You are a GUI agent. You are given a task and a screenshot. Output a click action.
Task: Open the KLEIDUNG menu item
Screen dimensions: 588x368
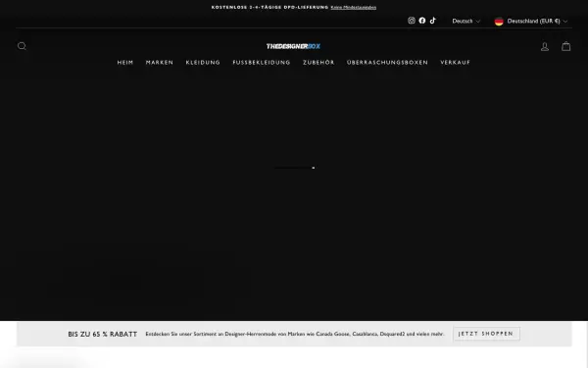(x=203, y=63)
